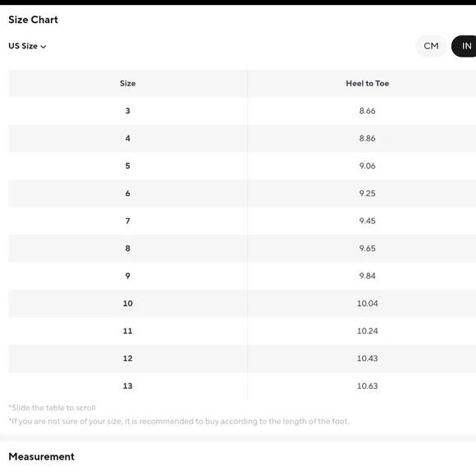The height and width of the screenshot is (476, 476).
Task: Switch units to CM
Action: click(431, 46)
